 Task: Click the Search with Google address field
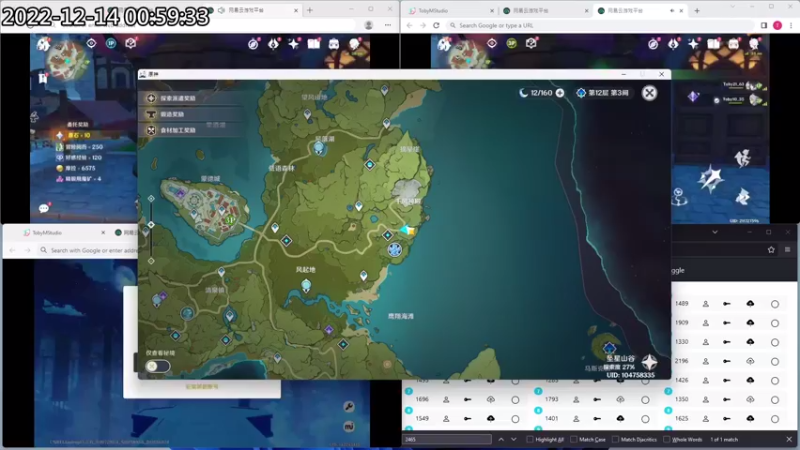[x=93, y=251]
